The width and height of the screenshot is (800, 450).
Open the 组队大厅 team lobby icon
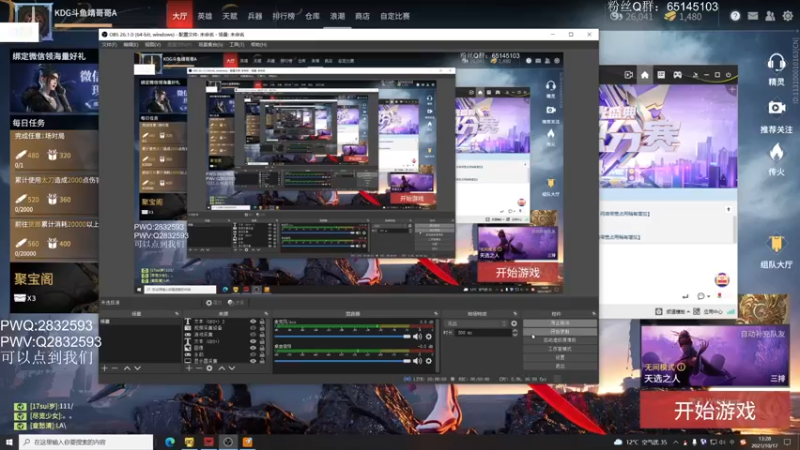pos(776,244)
